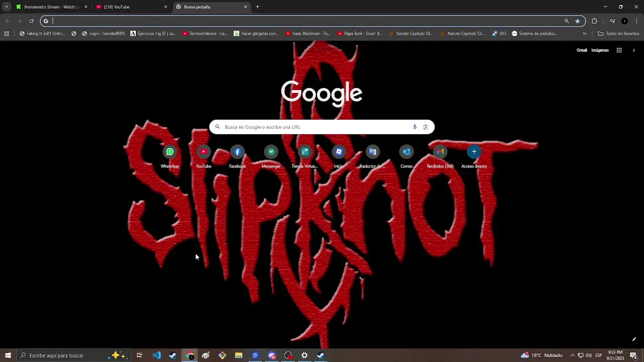This screenshot has height=362, width=644.
Task: Open the Windows Start menu
Action: [8, 355]
